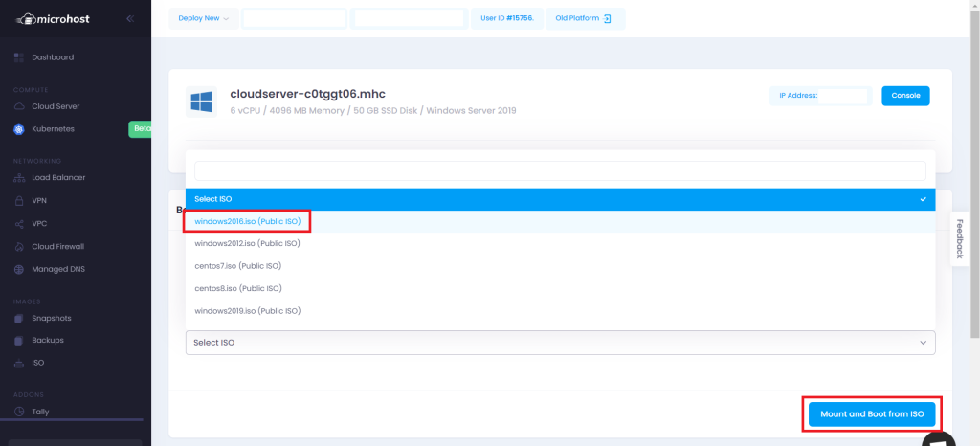This screenshot has height=446, width=980.
Task: Open the Dashboard menu item
Action: (x=53, y=57)
